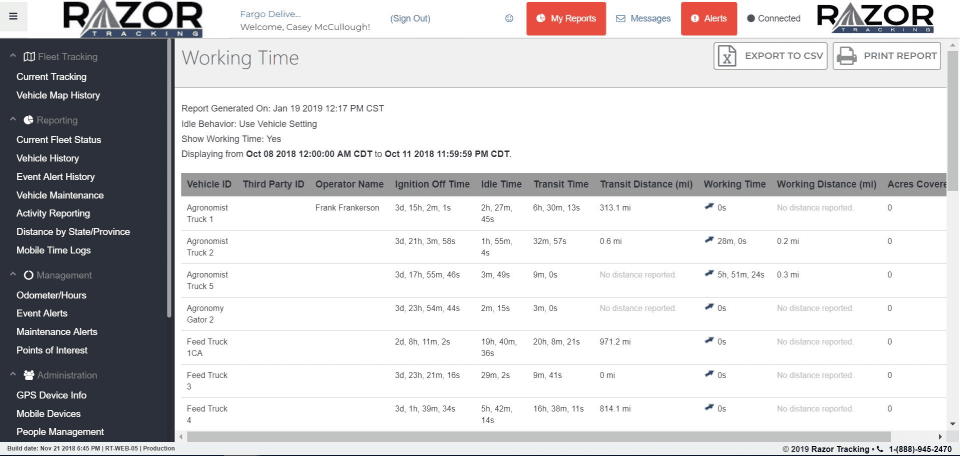Open Messages via the envelope icon

pyautogui.click(x=620, y=18)
